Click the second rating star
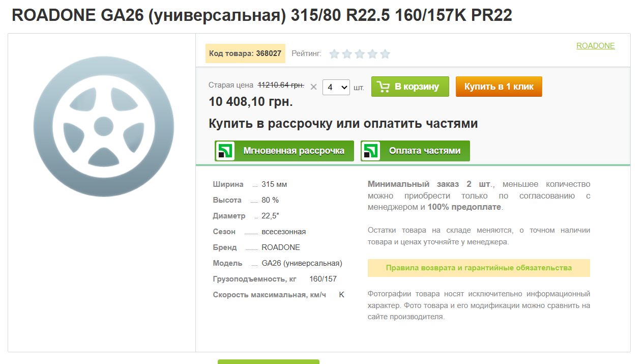 point(347,54)
